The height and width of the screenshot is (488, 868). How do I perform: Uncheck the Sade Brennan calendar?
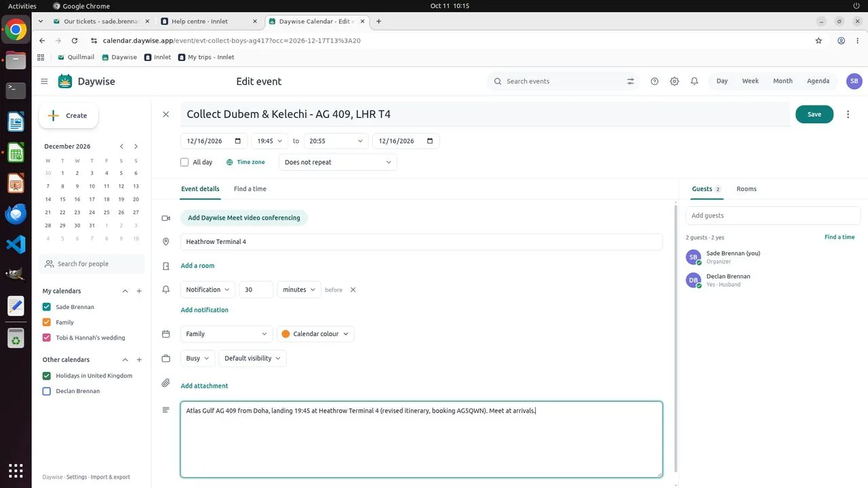click(47, 307)
